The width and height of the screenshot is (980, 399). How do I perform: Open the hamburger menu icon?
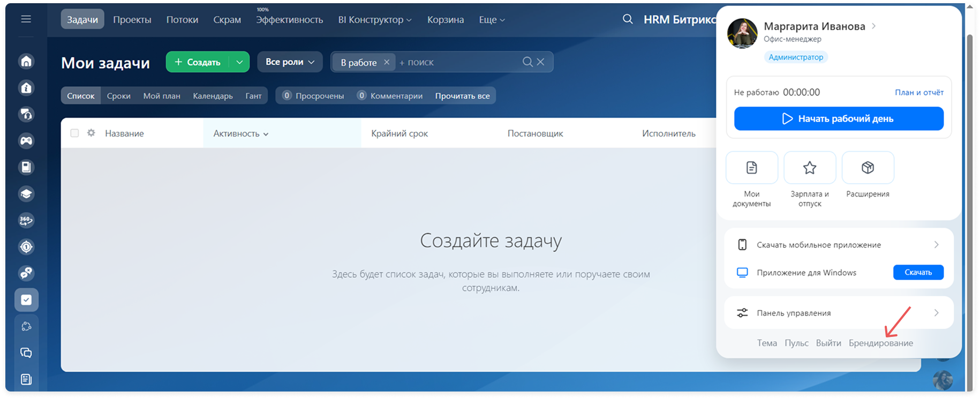(x=26, y=19)
